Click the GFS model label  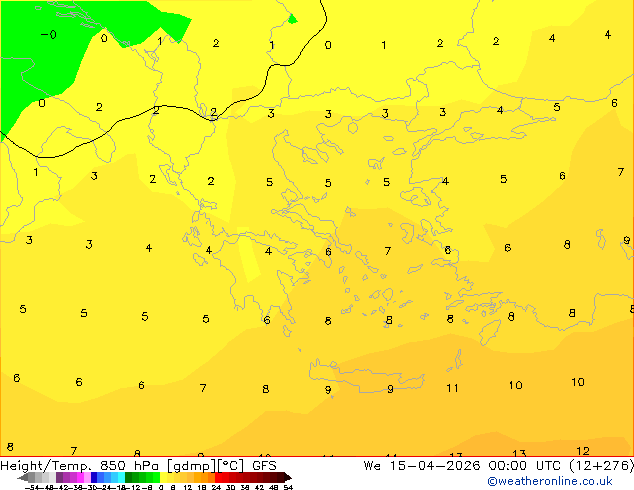pos(264,466)
